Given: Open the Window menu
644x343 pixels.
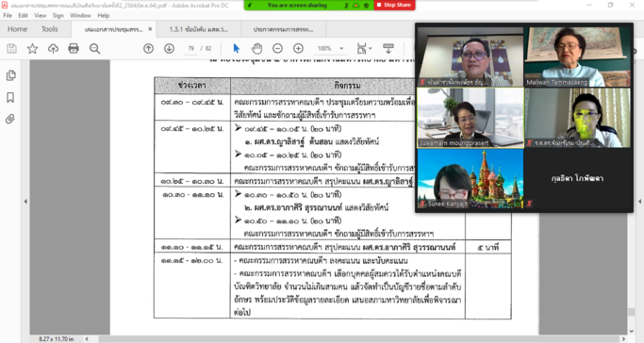Looking at the screenshot, I should coord(80,16).
